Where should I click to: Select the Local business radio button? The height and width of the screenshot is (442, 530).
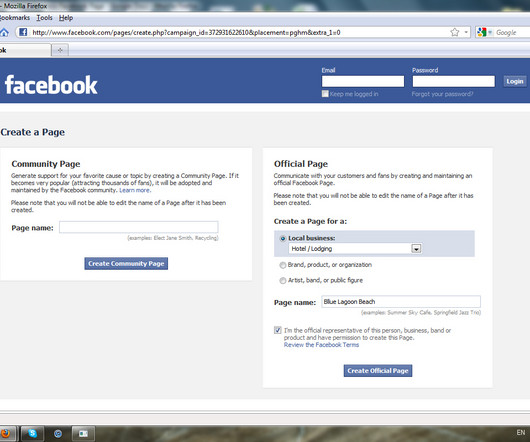(283, 239)
